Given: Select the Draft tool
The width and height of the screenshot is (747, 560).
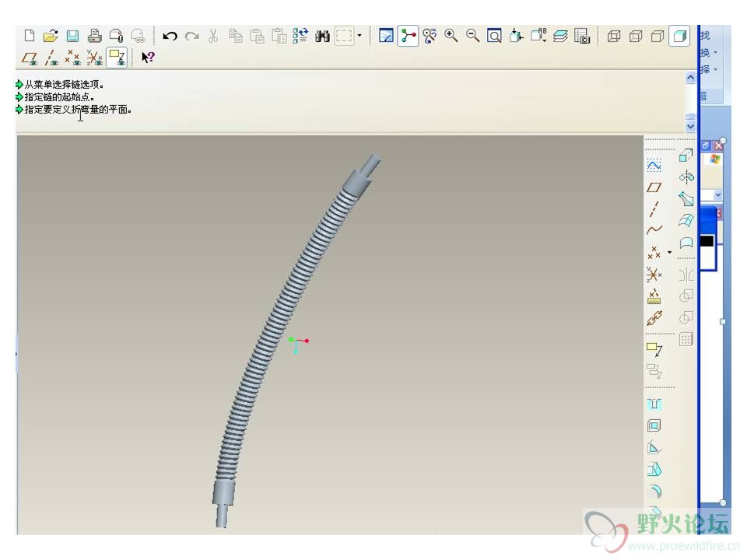Looking at the screenshot, I should point(654,470).
